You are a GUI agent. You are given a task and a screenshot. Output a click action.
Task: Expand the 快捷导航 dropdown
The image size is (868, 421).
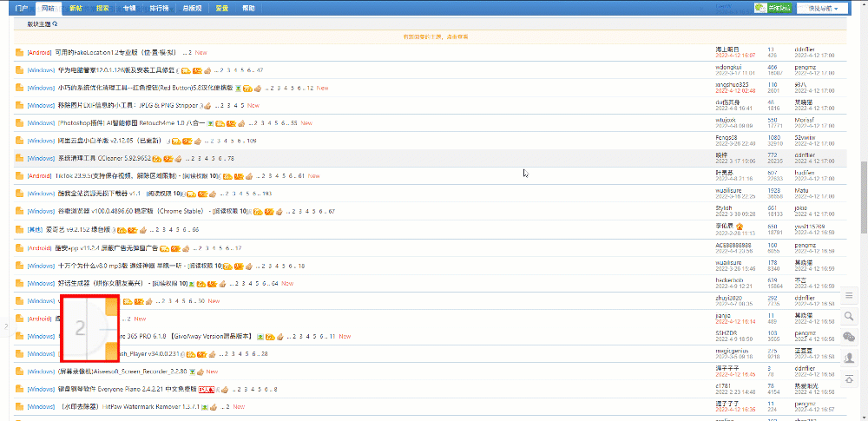pyautogui.click(x=821, y=8)
